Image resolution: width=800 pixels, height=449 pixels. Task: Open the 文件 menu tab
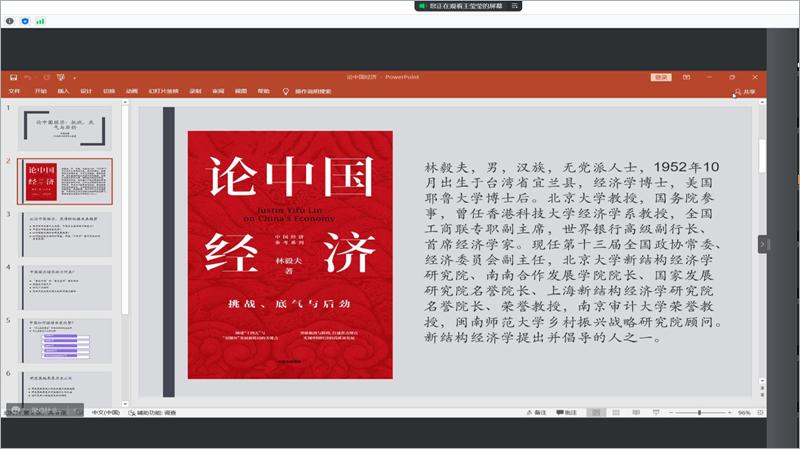15,91
